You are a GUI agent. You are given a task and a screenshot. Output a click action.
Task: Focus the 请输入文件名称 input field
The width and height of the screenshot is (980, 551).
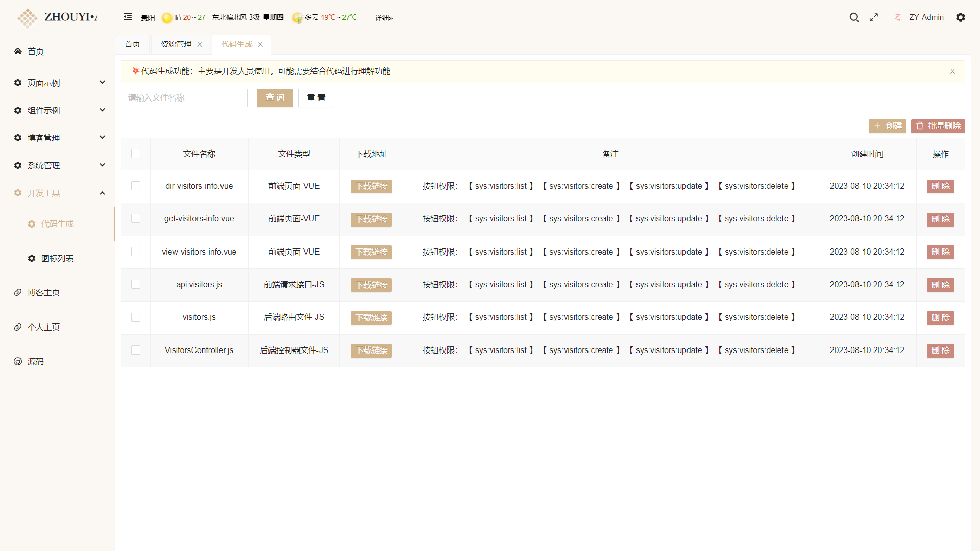point(184,98)
